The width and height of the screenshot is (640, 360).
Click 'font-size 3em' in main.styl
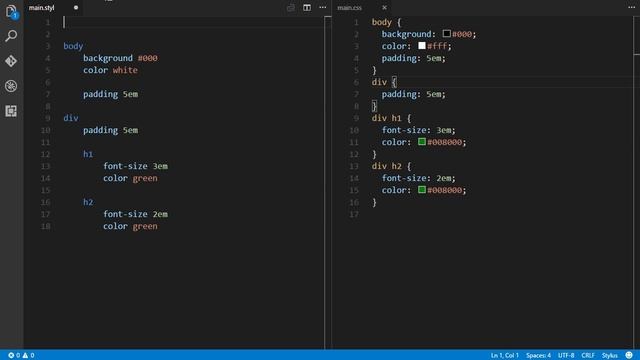(x=135, y=166)
